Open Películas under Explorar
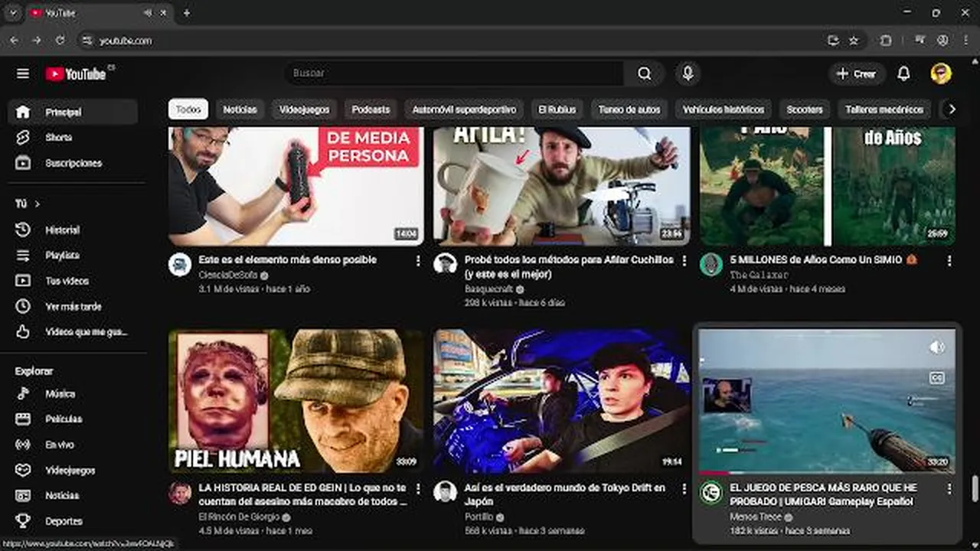 click(73, 419)
